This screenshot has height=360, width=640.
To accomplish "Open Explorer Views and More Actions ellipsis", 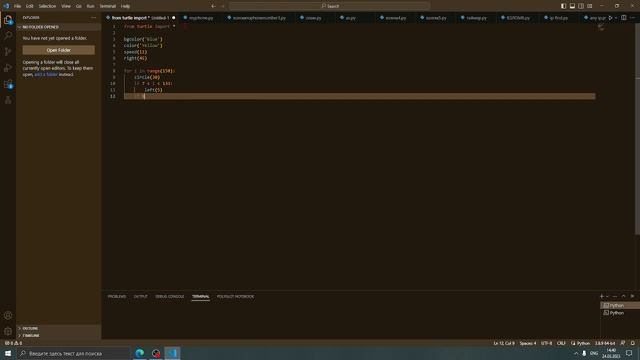I will pyautogui.click(x=93, y=18).
